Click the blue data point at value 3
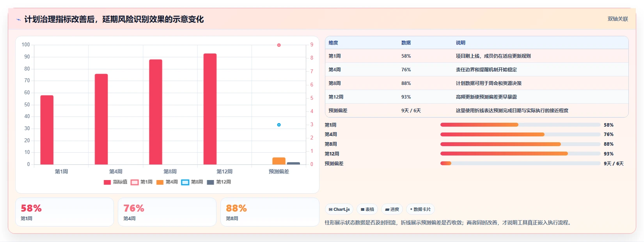The height and width of the screenshot is (242, 644). [x=279, y=125]
